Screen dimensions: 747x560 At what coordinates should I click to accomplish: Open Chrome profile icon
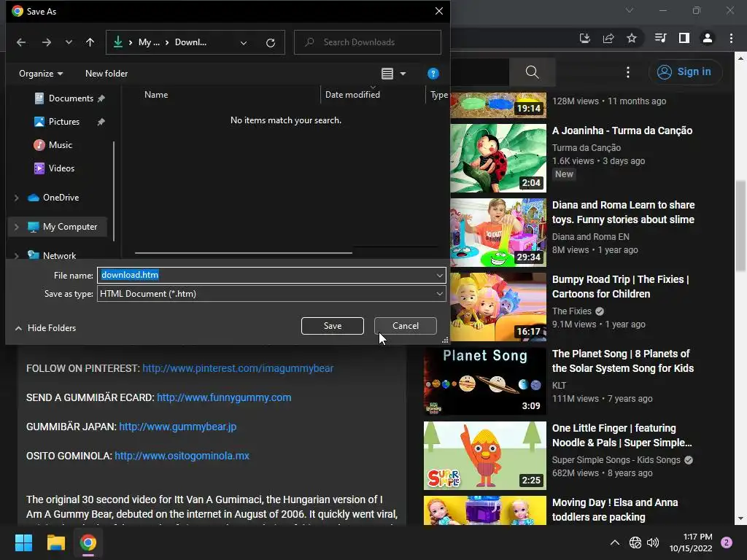point(708,38)
